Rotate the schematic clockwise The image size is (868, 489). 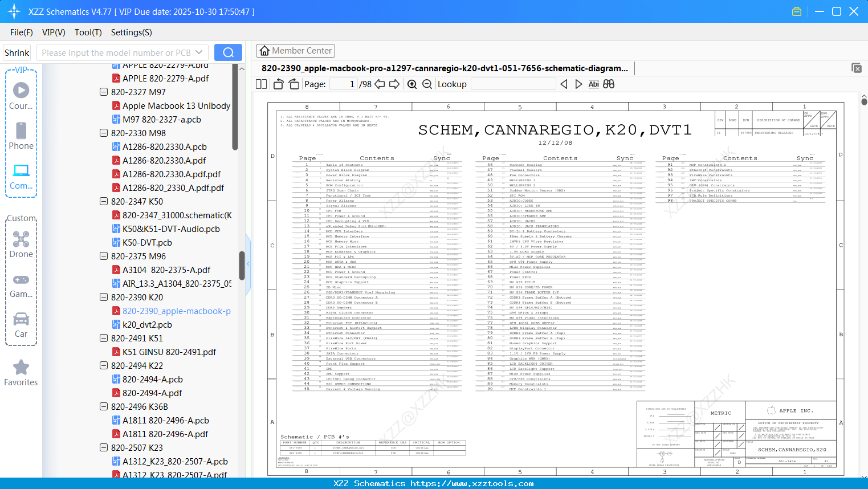tap(294, 84)
